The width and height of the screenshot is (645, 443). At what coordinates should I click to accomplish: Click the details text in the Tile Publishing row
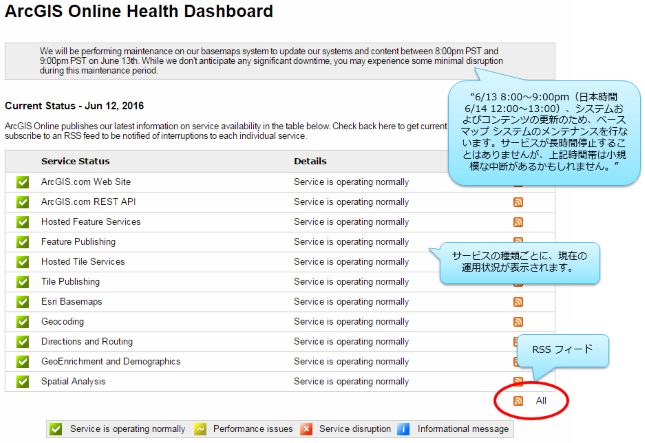click(x=351, y=282)
